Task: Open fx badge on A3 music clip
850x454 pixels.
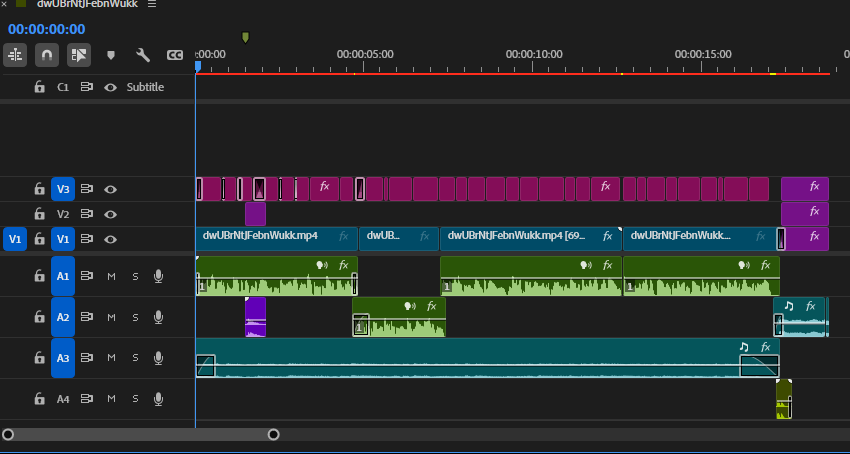Action: point(765,347)
